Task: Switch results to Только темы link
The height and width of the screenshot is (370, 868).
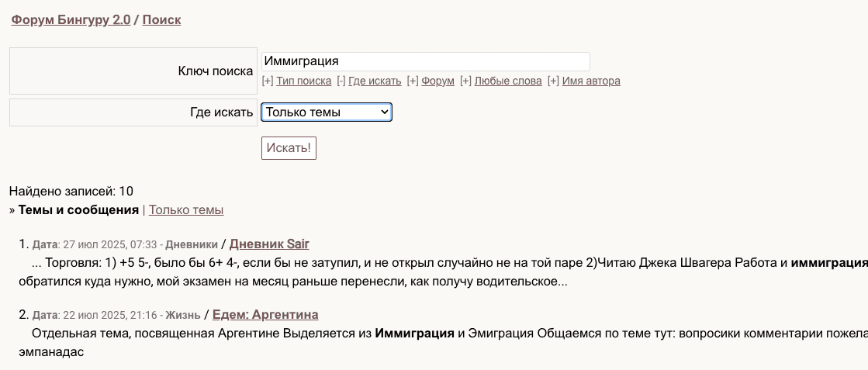Action: coord(186,210)
